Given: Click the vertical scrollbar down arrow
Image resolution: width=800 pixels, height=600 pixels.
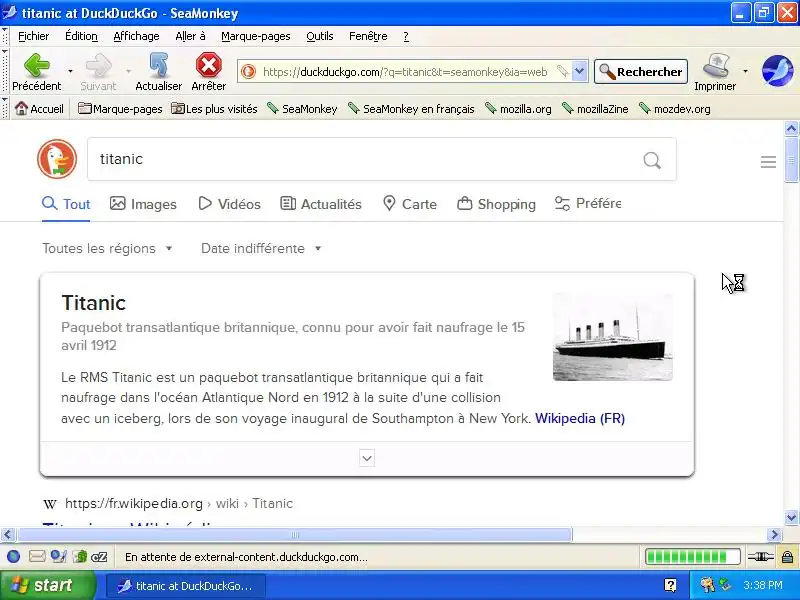Looking at the screenshot, I should (x=791, y=517).
